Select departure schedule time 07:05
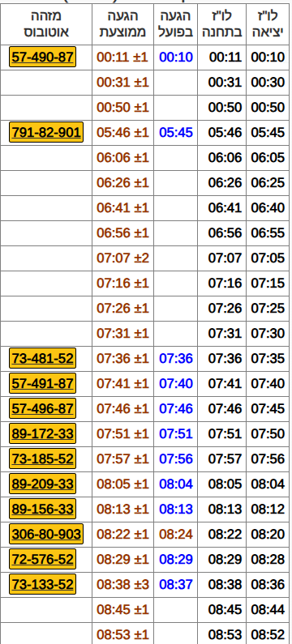The image size is (292, 644). [x=268, y=258]
